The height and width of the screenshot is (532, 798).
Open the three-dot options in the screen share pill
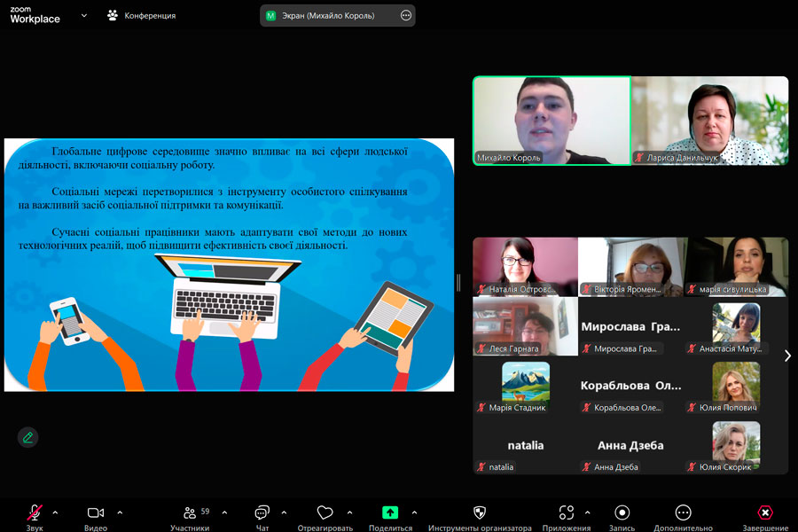coord(405,16)
